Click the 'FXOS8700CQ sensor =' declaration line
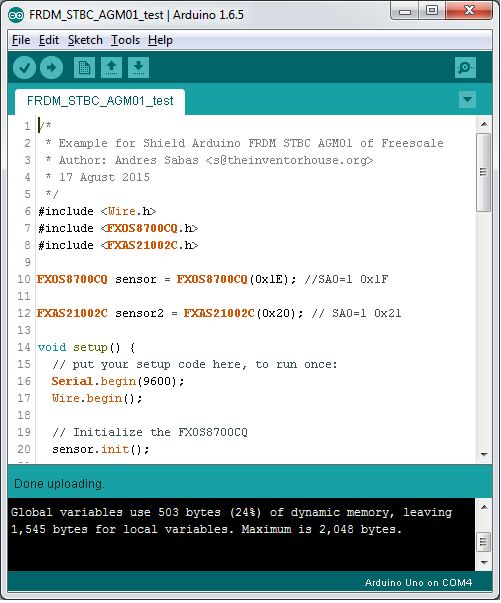Screen dimensions: 501x603 point(213,279)
